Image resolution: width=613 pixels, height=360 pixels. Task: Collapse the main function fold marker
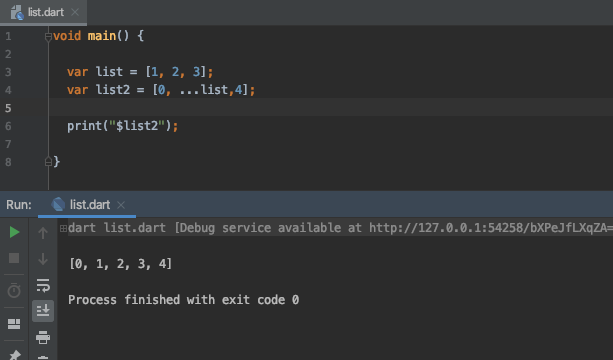48,37
